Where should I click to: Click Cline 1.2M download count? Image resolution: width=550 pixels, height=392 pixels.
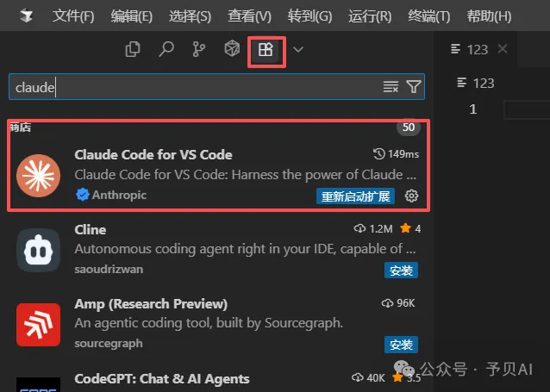pos(373,228)
